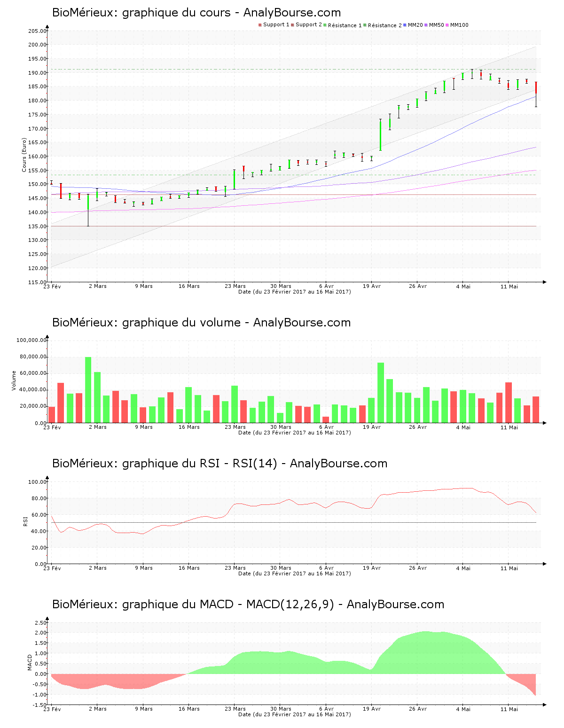Select the Résistance 1 legend label
This screenshot has height=728, width=564.
coord(345,25)
